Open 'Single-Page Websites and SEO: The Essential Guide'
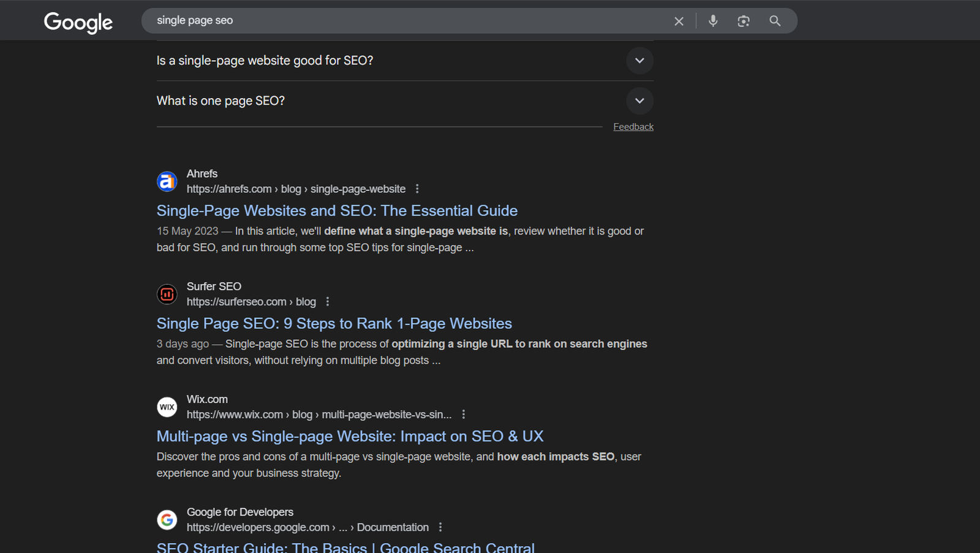The width and height of the screenshot is (980, 553). 337,211
